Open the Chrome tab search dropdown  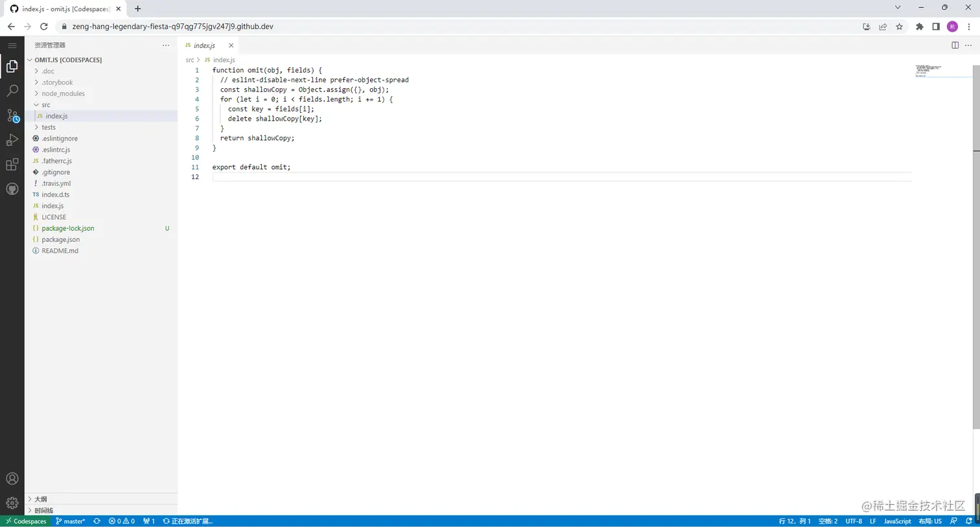pos(898,8)
